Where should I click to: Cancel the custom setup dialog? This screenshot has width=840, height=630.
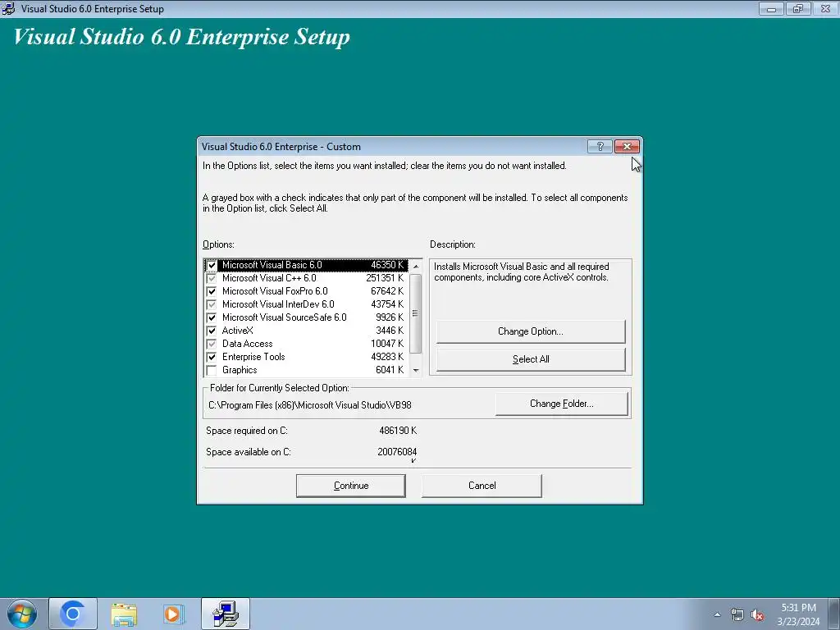click(x=482, y=486)
